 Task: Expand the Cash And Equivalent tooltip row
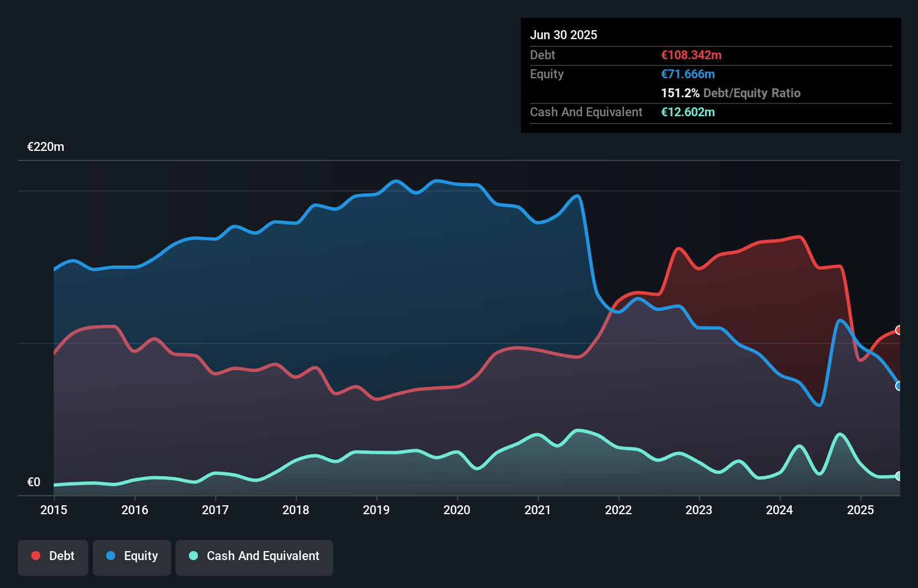(x=586, y=112)
